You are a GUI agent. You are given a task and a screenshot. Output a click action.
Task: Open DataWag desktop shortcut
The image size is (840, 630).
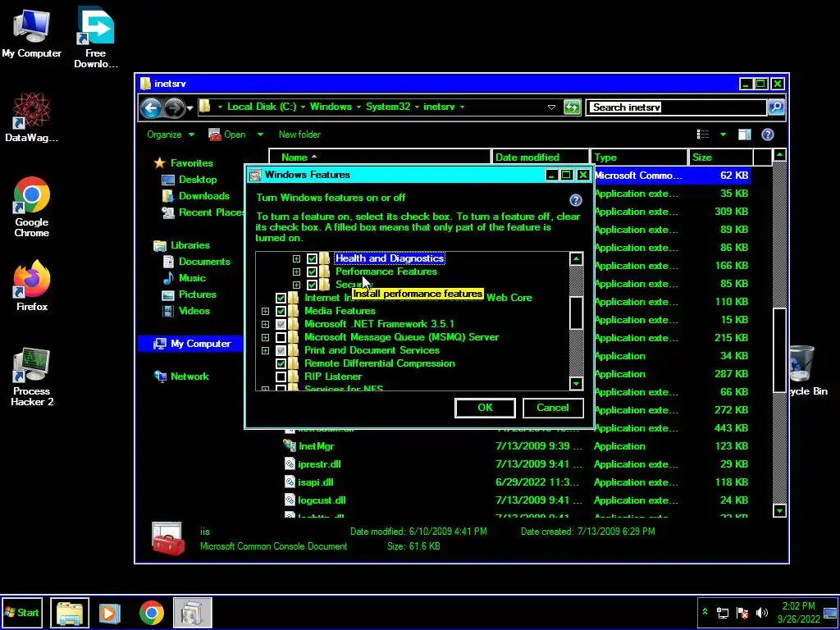(31, 116)
